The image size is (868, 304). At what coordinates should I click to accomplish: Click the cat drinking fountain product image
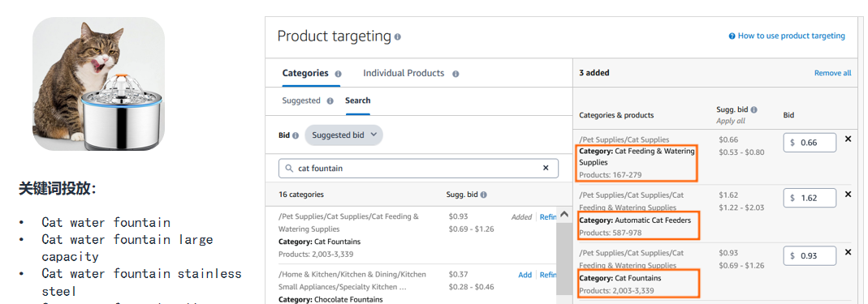(98, 84)
